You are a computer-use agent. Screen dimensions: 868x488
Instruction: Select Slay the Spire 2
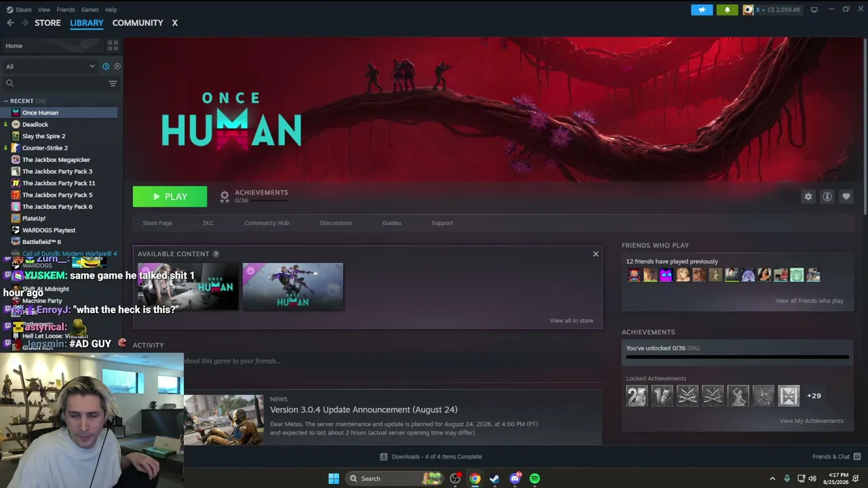click(43, 136)
